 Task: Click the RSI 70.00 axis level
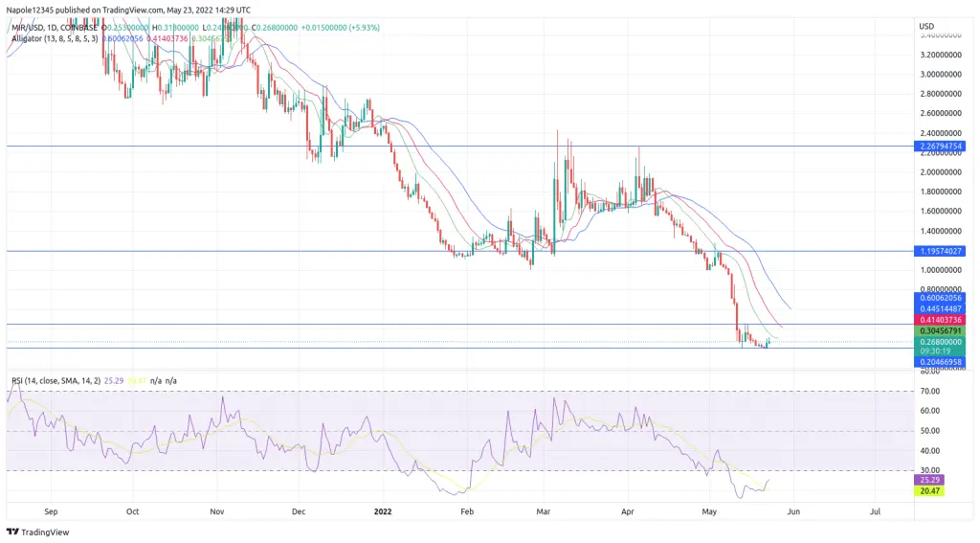pyautogui.click(x=930, y=391)
